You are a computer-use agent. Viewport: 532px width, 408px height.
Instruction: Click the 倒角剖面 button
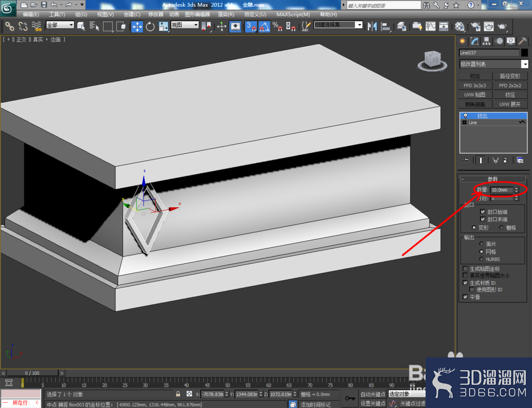click(475, 104)
